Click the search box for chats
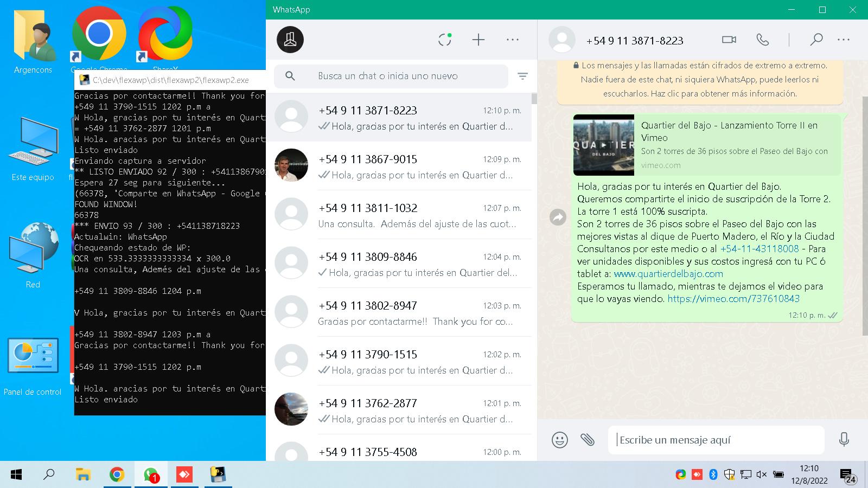 pos(391,76)
